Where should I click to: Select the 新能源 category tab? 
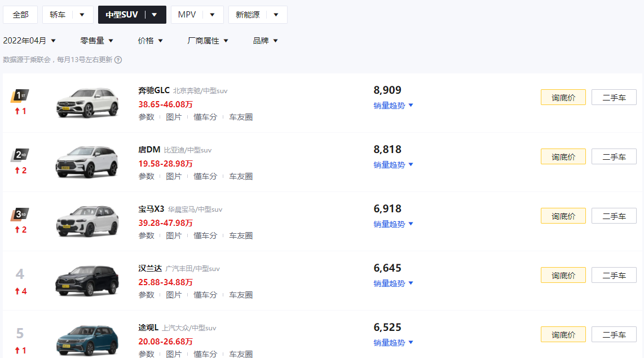tap(248, 15)
